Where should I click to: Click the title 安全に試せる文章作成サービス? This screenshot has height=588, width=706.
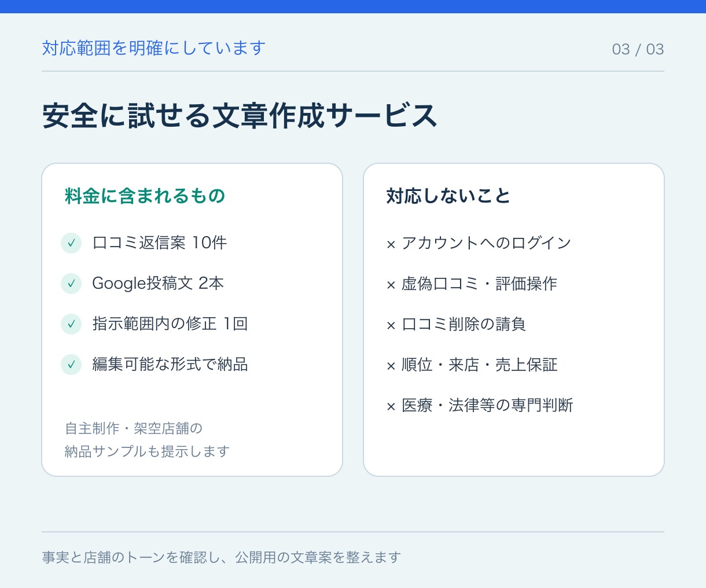click(240, 116)
